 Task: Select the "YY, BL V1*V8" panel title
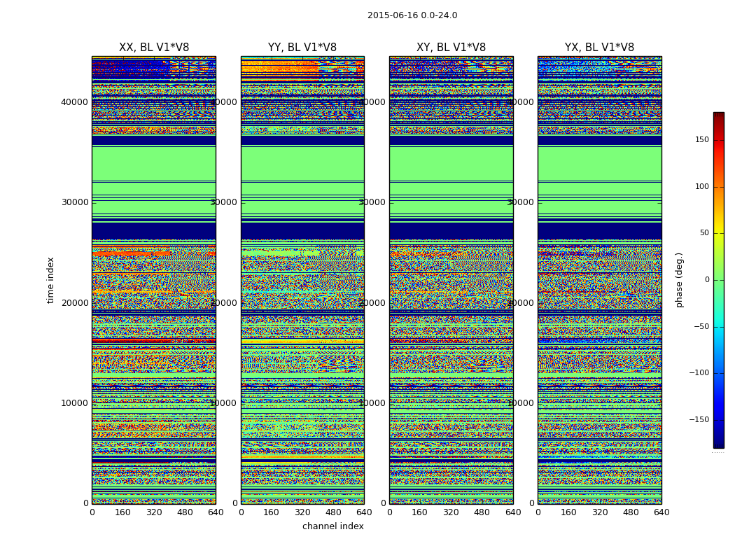click(x=302, y=48)
